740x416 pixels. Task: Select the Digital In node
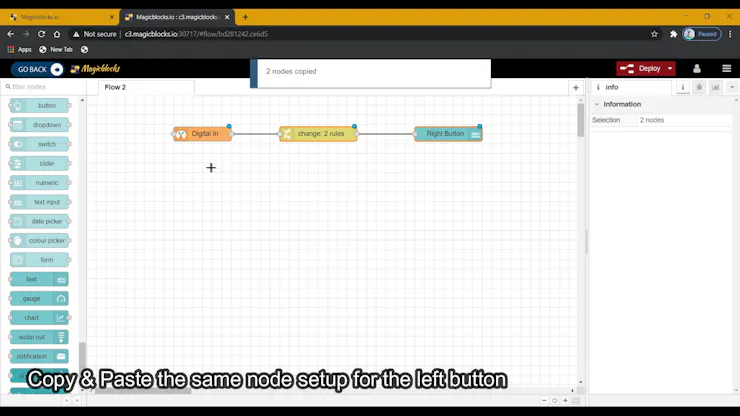point(202,134)
